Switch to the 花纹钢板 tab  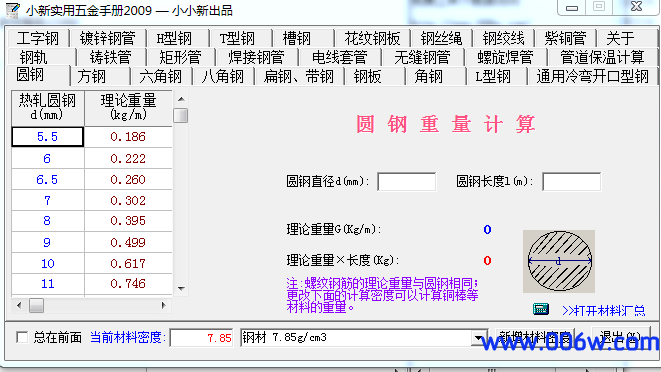coord(372,38)
